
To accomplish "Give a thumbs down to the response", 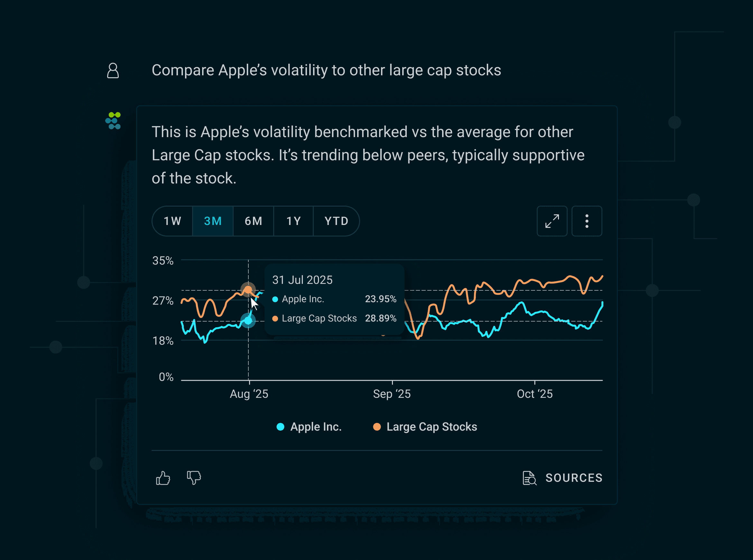I will pyautogui.click(x=193, y=479).
